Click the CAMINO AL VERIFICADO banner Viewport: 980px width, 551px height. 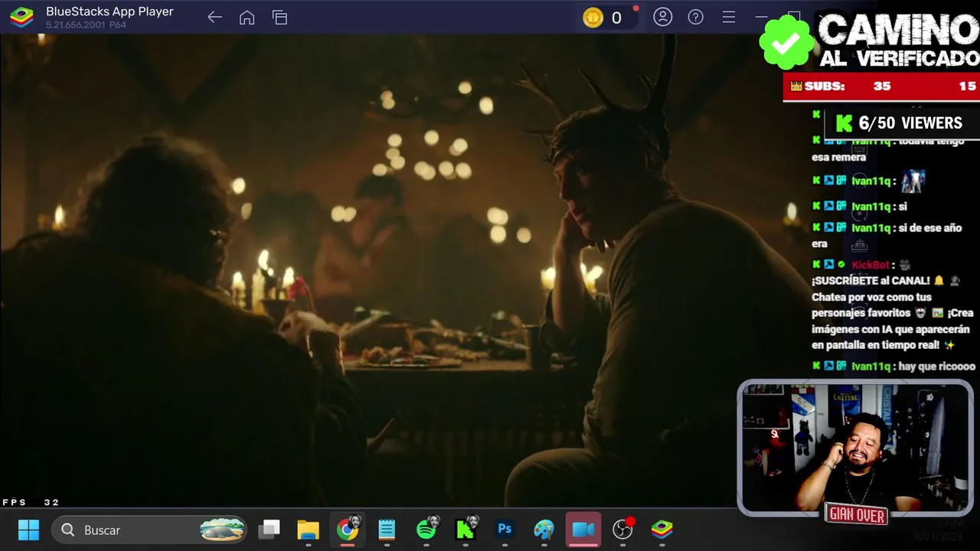click(898, 40)
